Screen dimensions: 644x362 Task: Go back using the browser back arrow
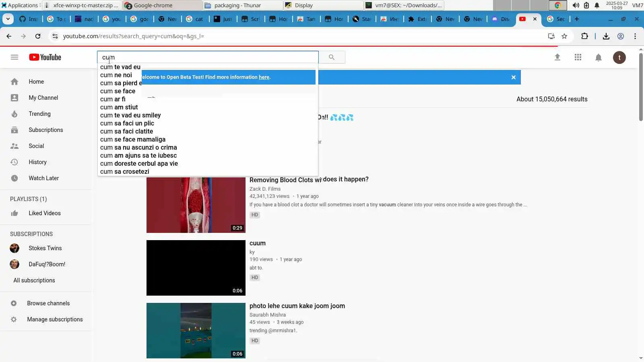click(9, 36)
